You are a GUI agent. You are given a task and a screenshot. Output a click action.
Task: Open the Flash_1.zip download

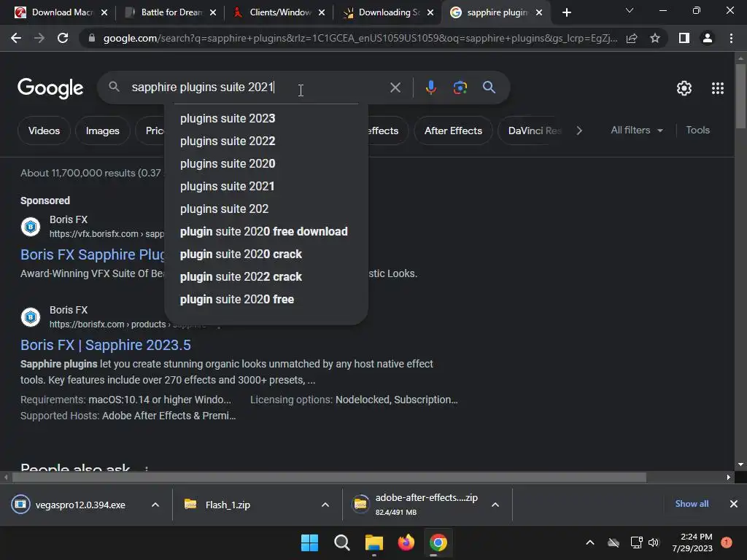pos(228,505)
